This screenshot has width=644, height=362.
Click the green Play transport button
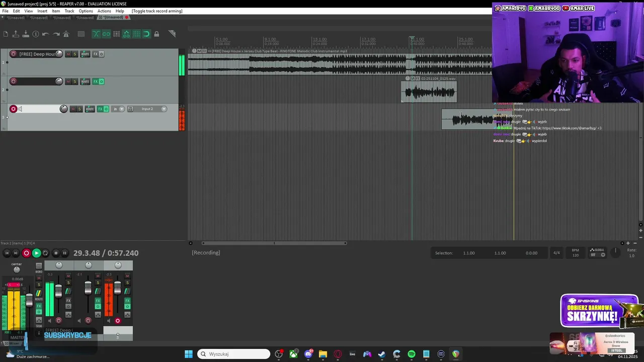[x=36, y=253]
